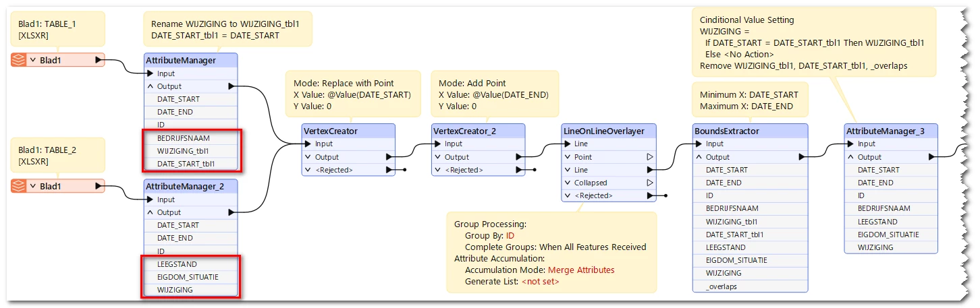Expand LineOnLineOverlayer Collapsed port chevron
Viewport: 980px width, 308px height.
point(568,183)
